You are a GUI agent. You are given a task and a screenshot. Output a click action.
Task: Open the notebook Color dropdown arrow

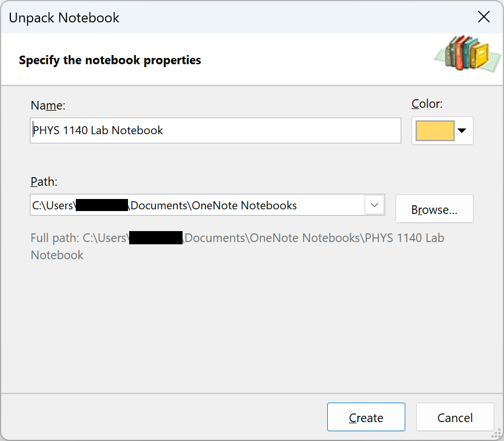pyautogui.click(x=462, y=130)
